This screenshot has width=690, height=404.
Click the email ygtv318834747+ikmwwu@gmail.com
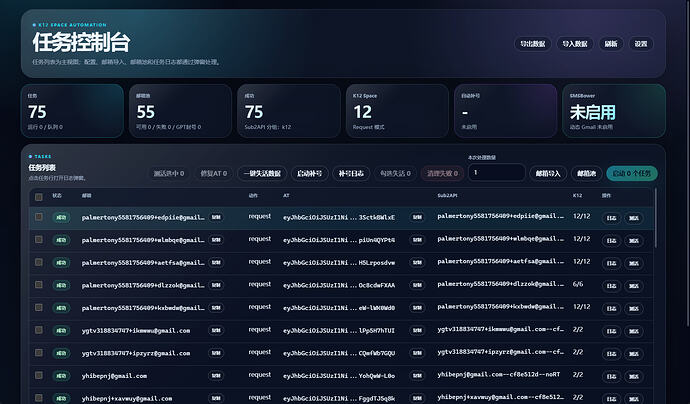(x=136, y=331)
